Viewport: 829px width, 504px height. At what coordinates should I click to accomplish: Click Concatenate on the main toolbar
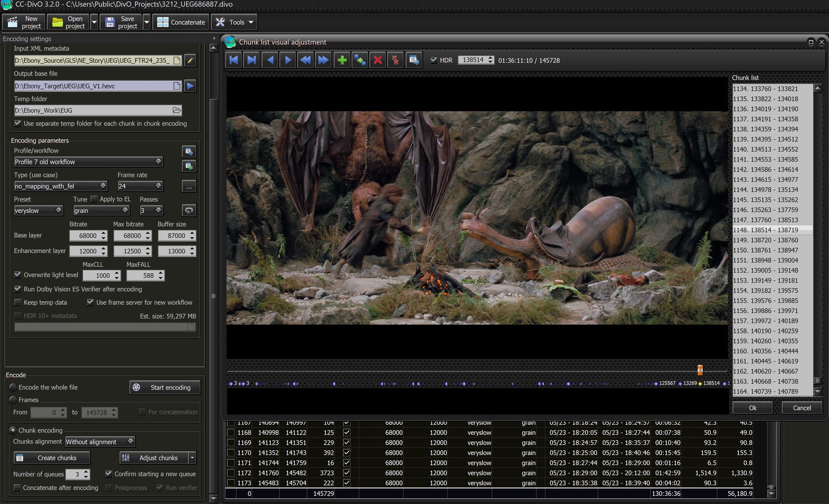(181, 22)
